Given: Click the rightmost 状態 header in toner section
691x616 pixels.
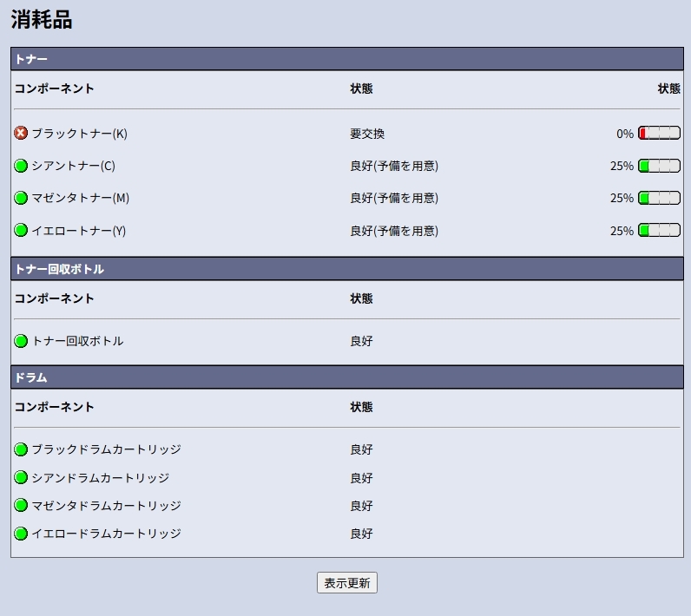Looking at the screenshot, I should click(x=669, y=88).
